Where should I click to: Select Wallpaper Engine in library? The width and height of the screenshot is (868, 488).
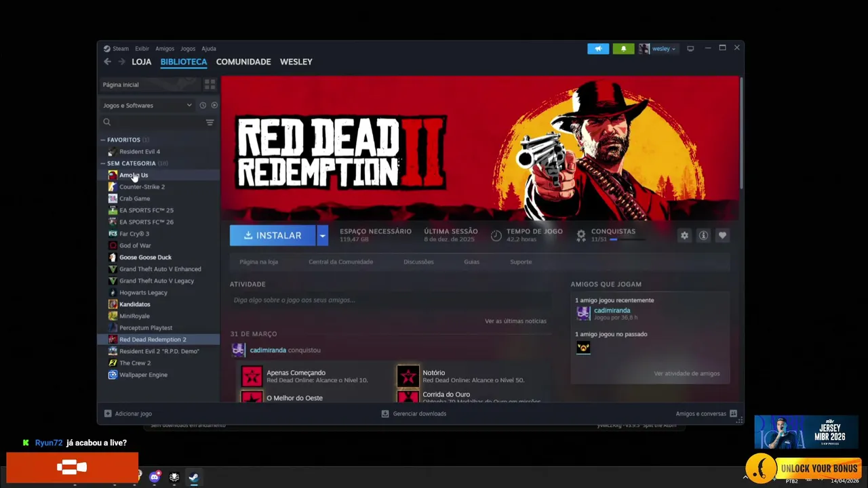pos(159,375)
